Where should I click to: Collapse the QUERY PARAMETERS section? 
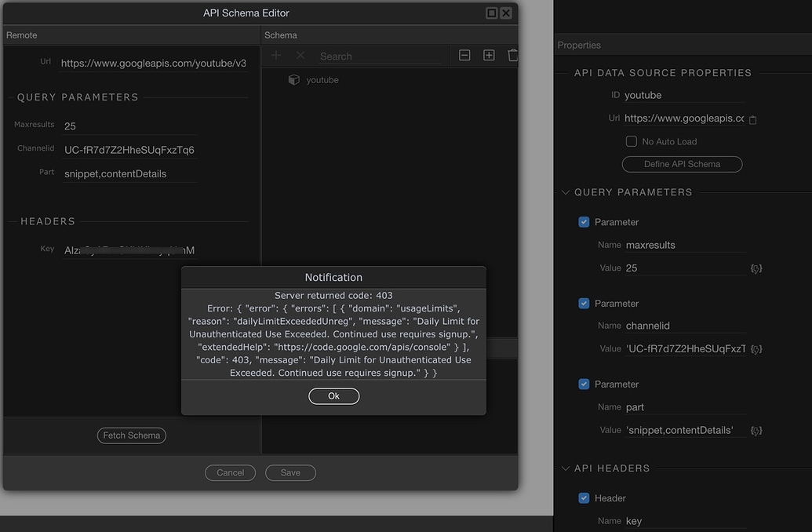(566, 191)
